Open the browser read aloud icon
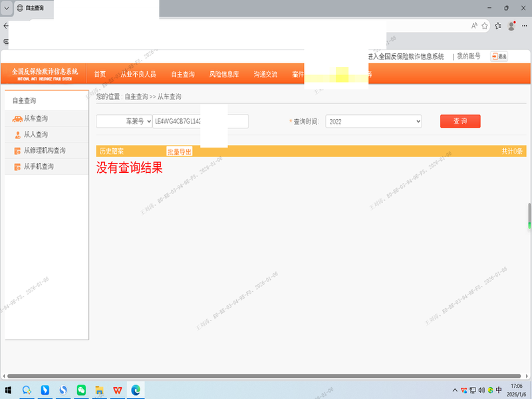Screen dimensions: 532x399 click(x=474, y=26)
